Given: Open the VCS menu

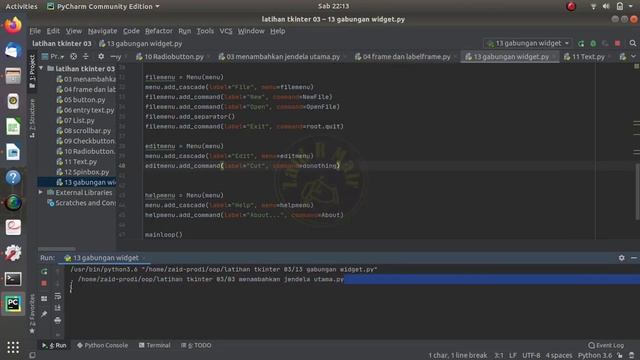Looking at the screenshot, I should (226, 31).
